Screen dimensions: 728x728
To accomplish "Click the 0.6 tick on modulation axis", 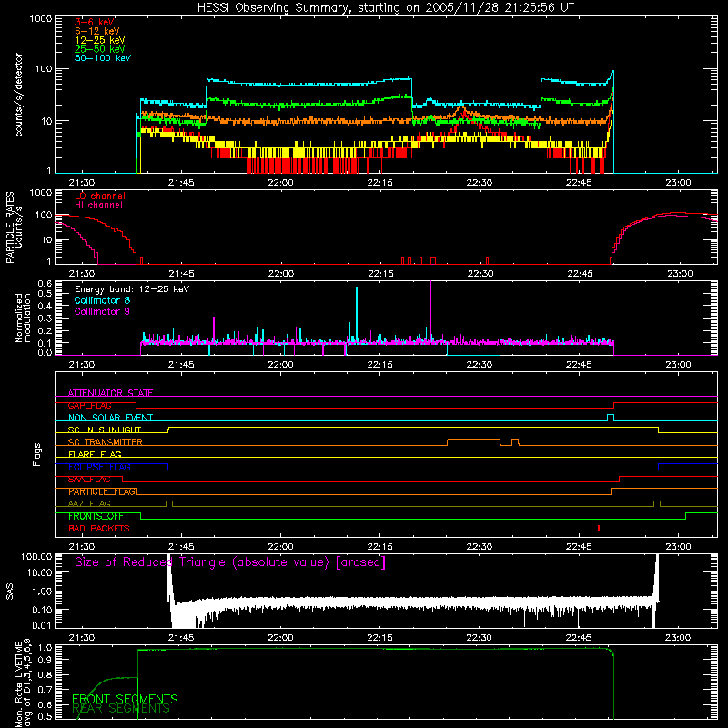I will coord(45,283).
